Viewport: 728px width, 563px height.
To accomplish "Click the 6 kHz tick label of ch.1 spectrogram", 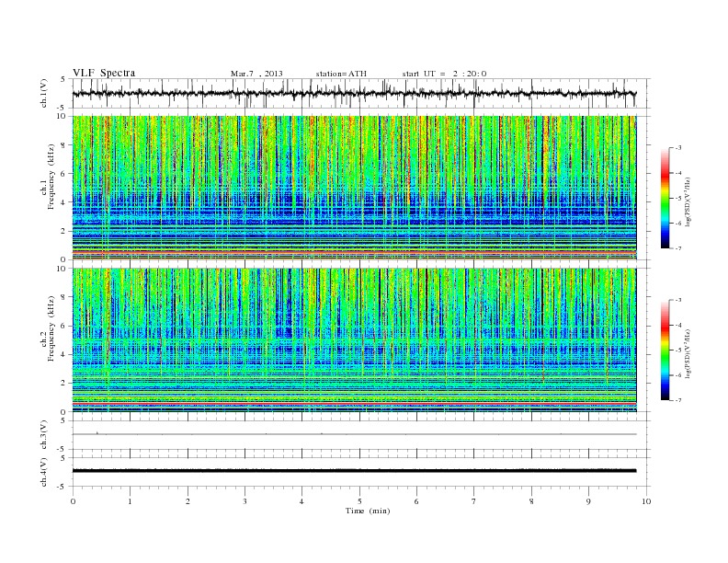I will [63, 174].
